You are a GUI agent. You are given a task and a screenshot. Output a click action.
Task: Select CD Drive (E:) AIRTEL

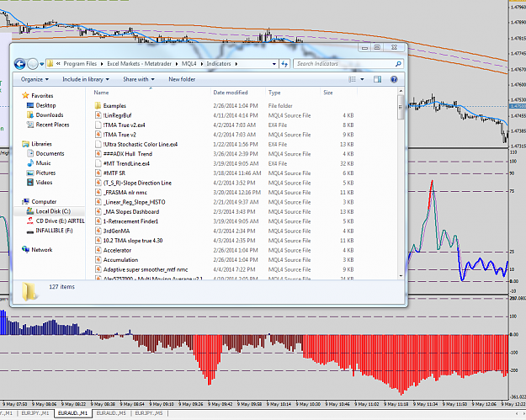point(60,221)
